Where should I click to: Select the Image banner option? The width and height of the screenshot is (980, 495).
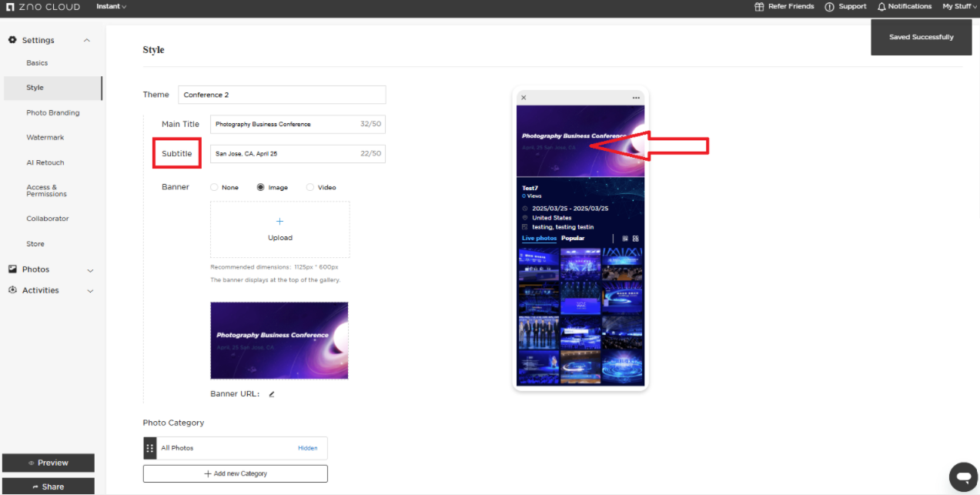pos(261,187)
